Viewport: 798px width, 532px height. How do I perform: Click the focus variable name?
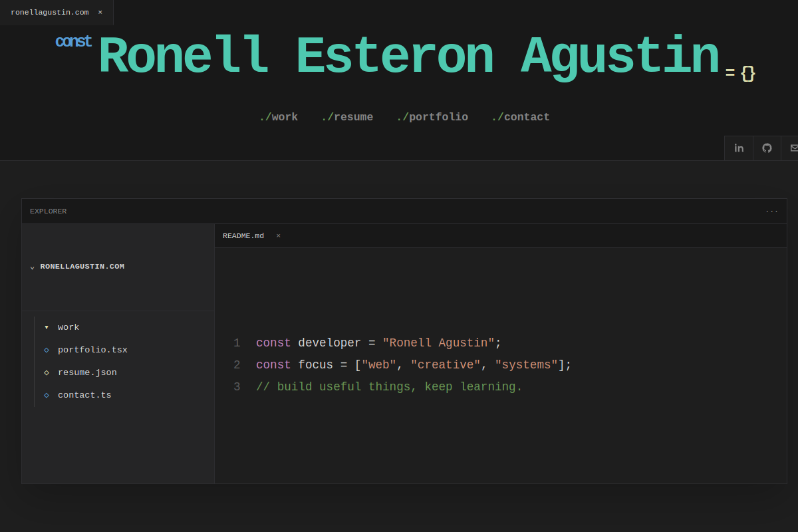[x=315, y=365]
